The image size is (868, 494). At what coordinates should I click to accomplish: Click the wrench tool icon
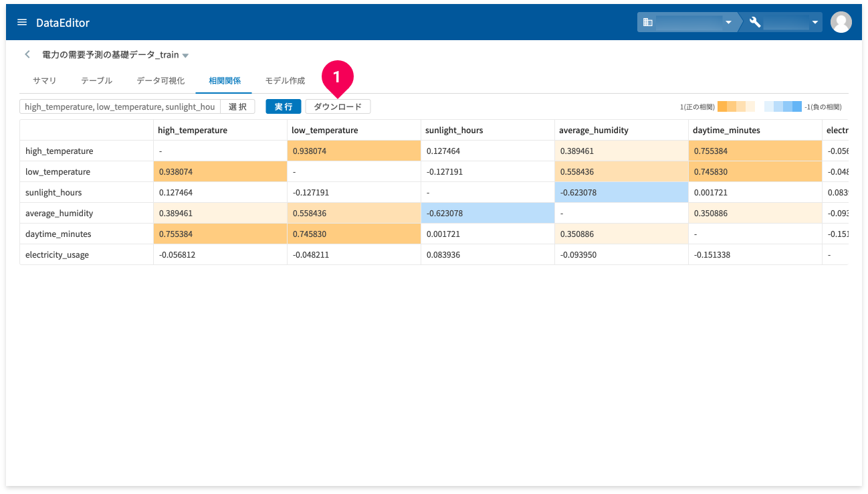[755, 22]
